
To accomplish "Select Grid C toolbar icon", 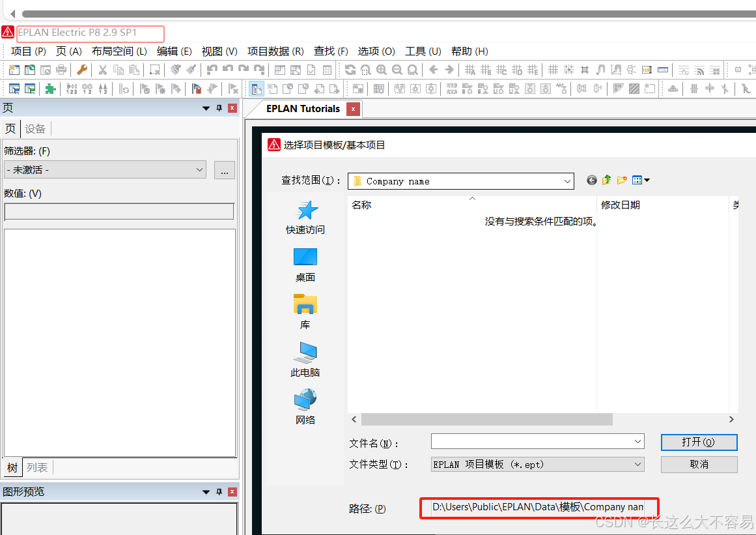I will click(x=501, y=70).
